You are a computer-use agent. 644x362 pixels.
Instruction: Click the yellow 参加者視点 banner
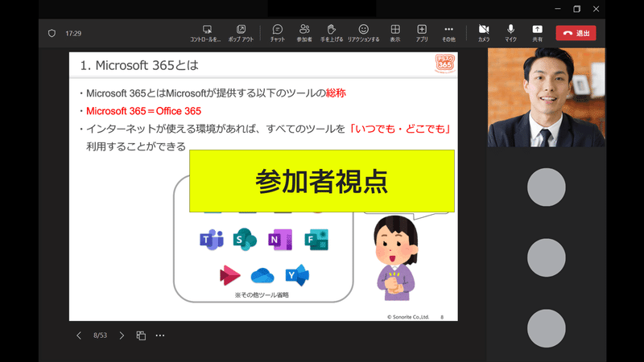pos(322,181)
